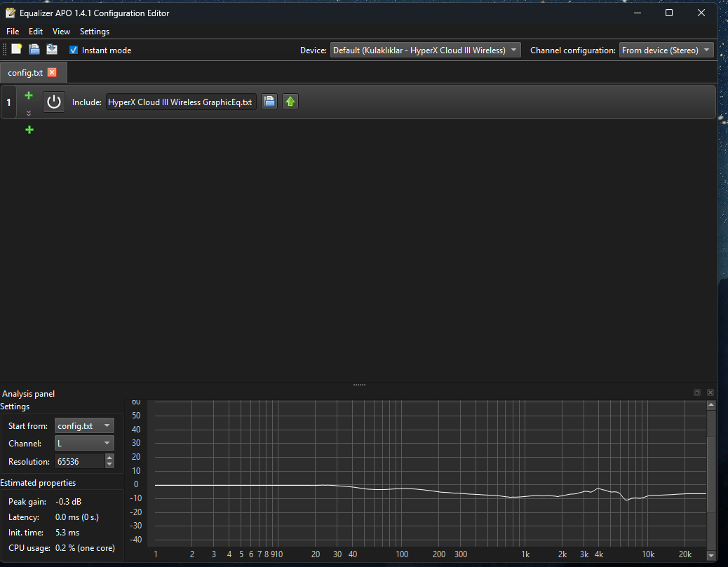Image resolution: width=728 pixels, height=567 pixels.
Task: Open the Channel L dropdown in Settings
Action: (x=84, y=444)
